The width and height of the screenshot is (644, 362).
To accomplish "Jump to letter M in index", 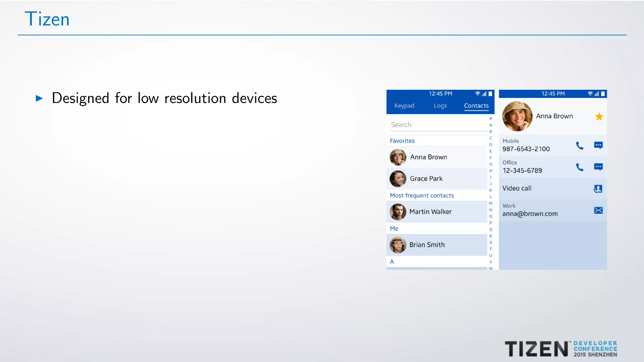I will pos(491,203).
